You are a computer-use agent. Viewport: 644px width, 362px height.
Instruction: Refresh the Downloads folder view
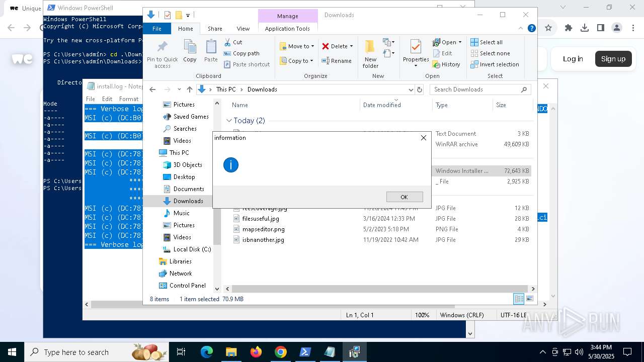coord(420,89)
